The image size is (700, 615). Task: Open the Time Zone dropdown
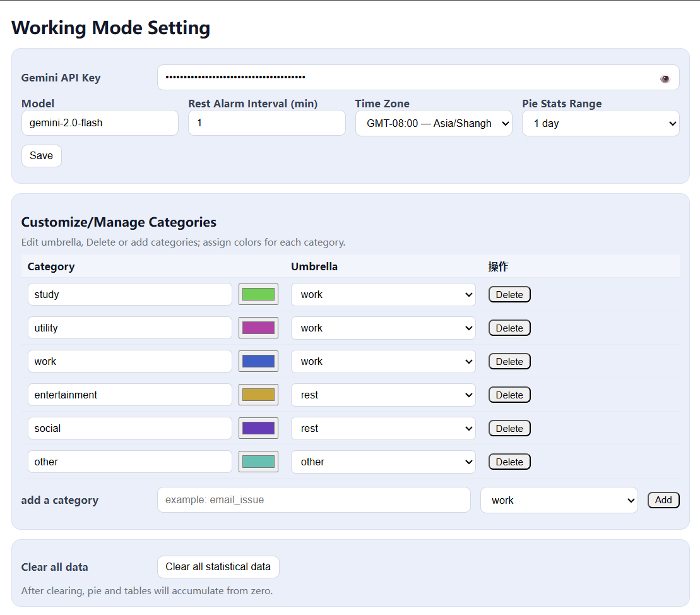tap(434, 123)
